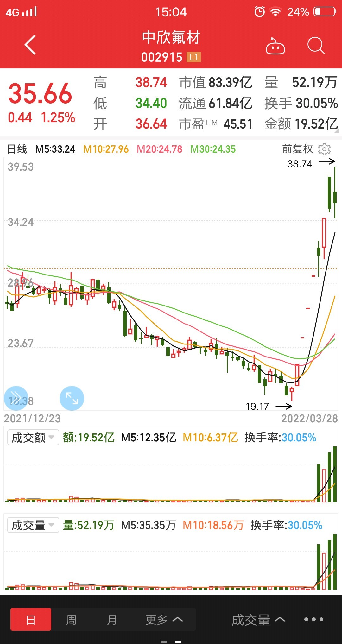Viewport: 342px width, 644px height.
Task: Tap the back arrow icon
Action: (x=30, y=45)
